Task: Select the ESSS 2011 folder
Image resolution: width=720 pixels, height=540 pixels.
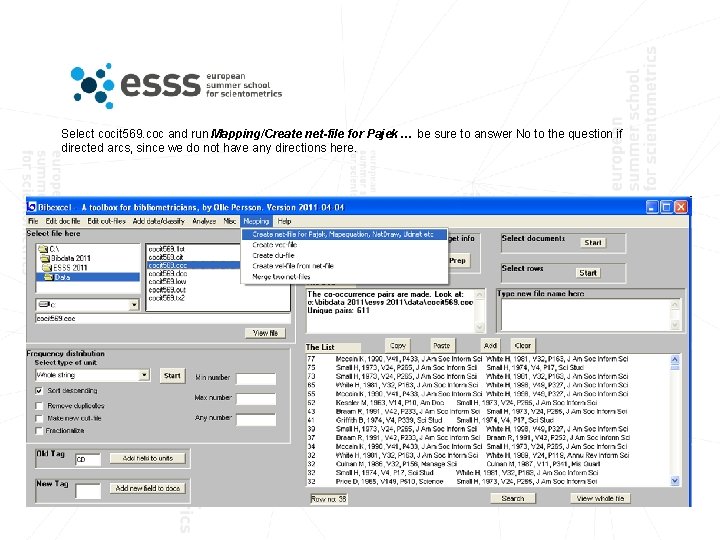Action: [65, 267]
